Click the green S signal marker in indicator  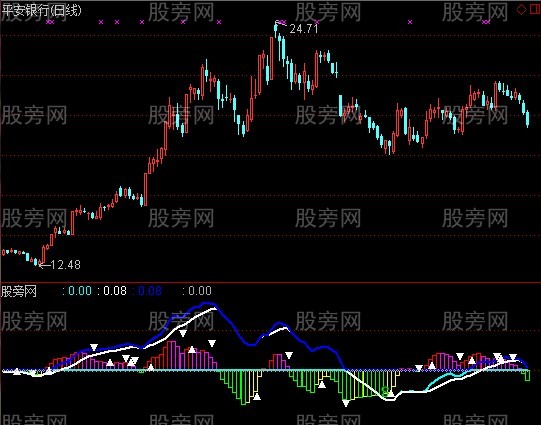tap(385, 391)
